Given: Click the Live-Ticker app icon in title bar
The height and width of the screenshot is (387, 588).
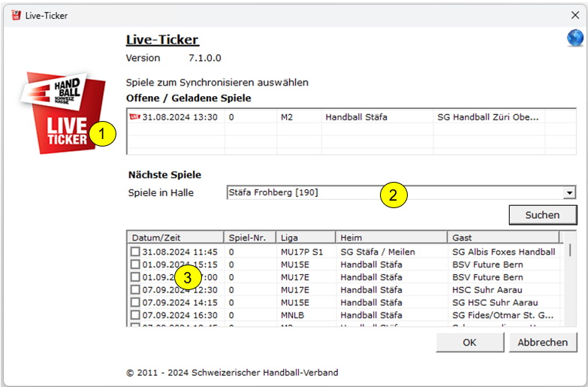Looking at the screenshot, I should [x=16, y=15].
